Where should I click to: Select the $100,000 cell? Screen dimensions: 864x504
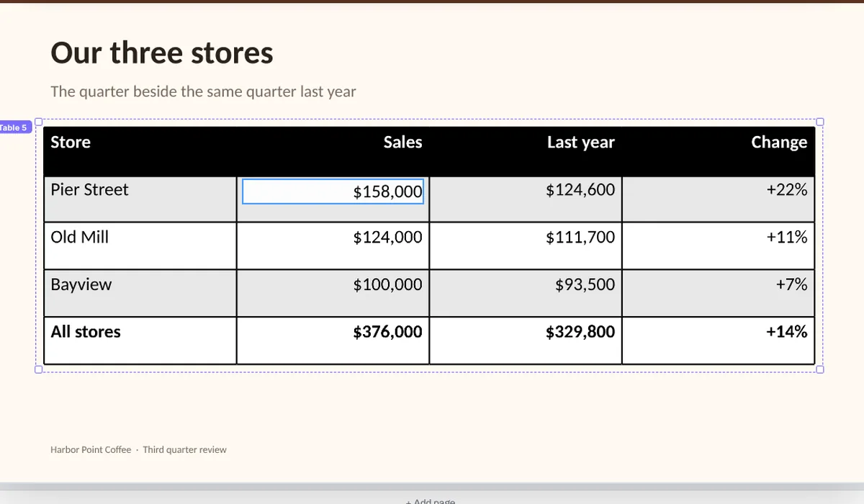333,293
